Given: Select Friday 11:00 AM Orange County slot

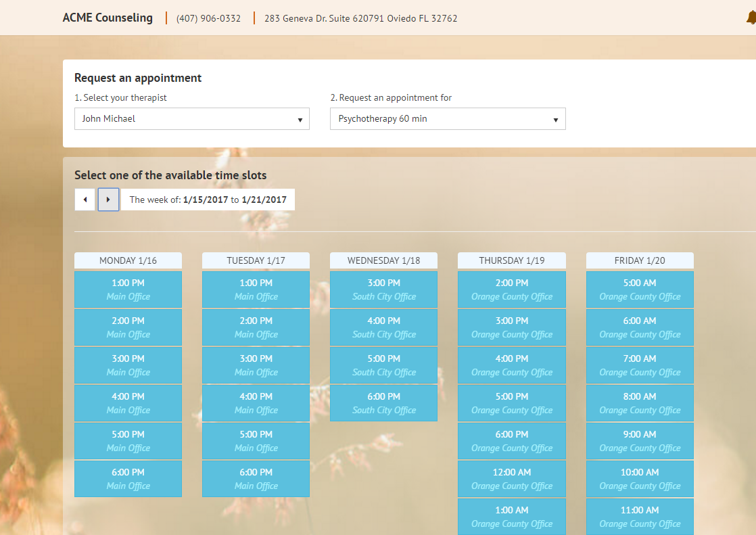Looking at the screenshot, I should point(640,517).
